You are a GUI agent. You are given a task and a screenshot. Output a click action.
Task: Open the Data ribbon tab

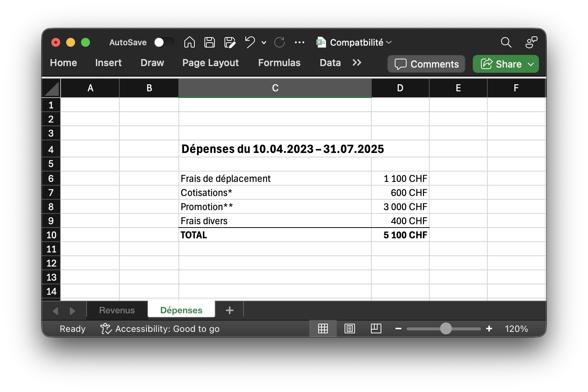coord(330,63)
